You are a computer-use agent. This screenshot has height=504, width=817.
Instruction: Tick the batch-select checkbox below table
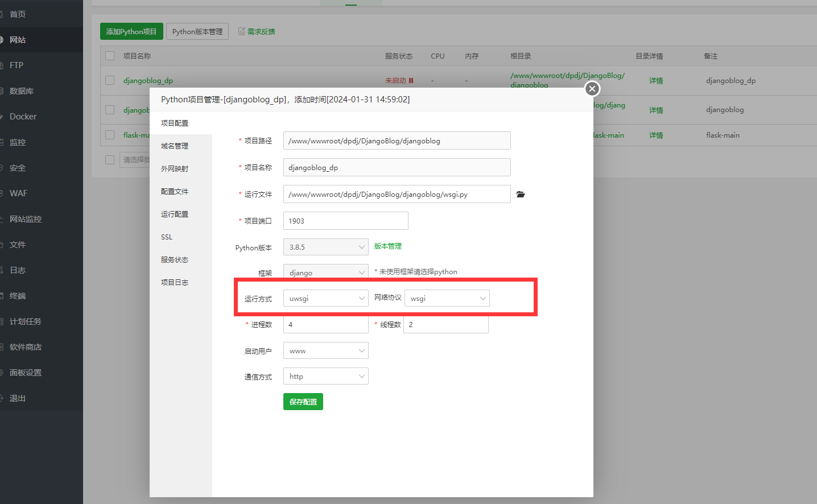point(110,160)
